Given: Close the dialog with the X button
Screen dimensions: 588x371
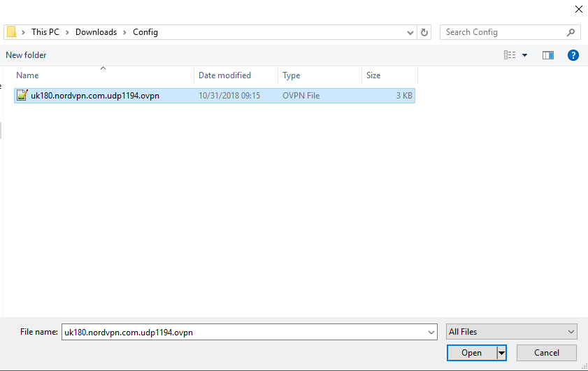Looking at the screenshot, I should tap(579, 9).
